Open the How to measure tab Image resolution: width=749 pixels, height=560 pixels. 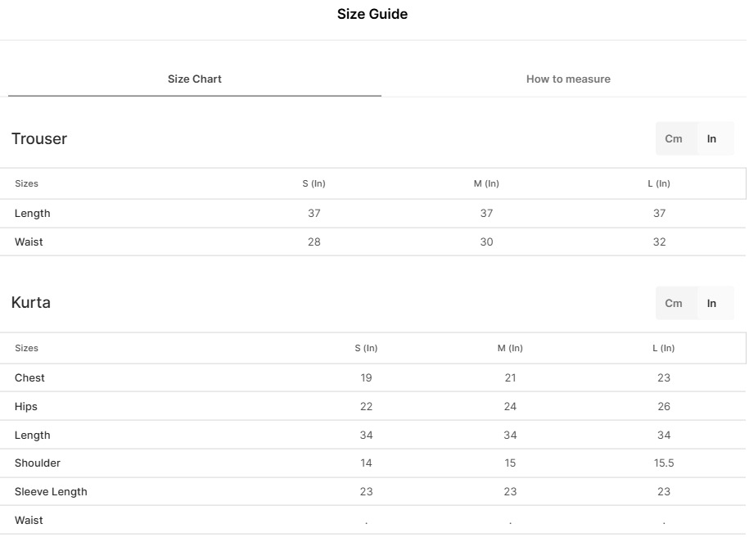pyautogui.click(x=568, y=79)
